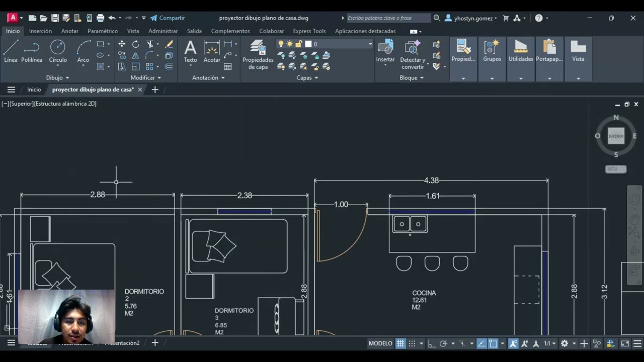The height and width of the screenshot is (362, 644).
Task: Open the annotation scale 1:1 dropdown
Action: pyautogui.click(x=549, y=343)
